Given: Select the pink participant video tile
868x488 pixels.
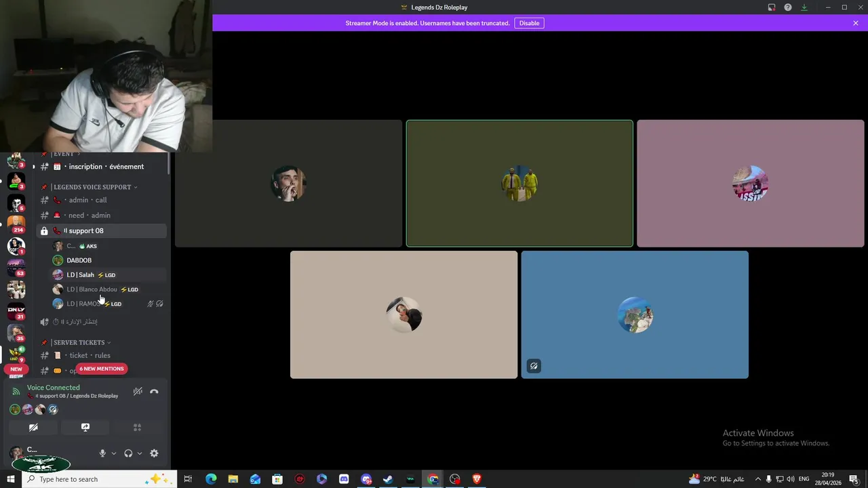Looking at the screenshot, I should pos(751,184).
